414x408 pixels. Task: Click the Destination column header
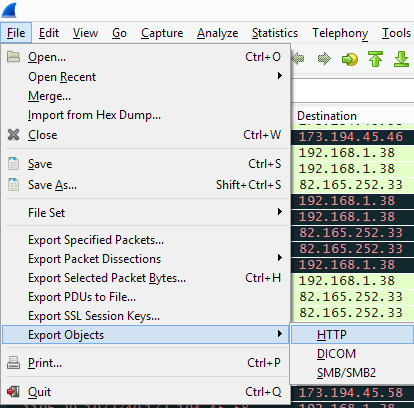[x=353, y=116]
